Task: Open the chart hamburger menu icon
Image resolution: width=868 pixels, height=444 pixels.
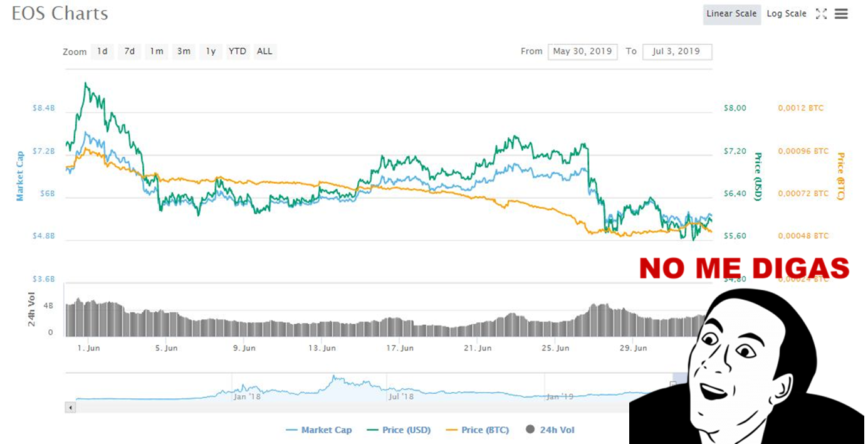Action: pos(841,14)
